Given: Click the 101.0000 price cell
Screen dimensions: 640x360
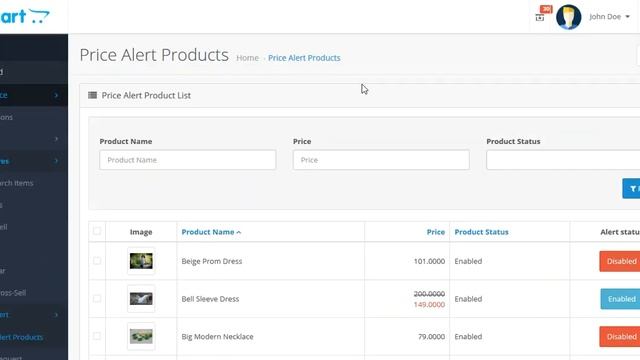Looking at the screenshot, I should point(429,261).
